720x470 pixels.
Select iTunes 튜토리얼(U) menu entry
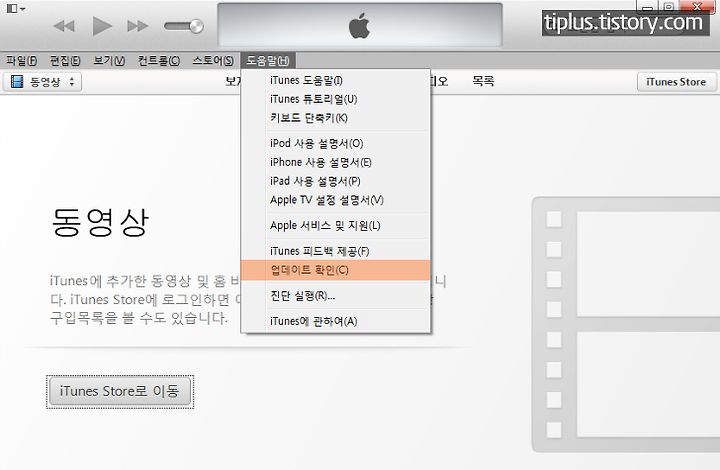pos(336,99)
